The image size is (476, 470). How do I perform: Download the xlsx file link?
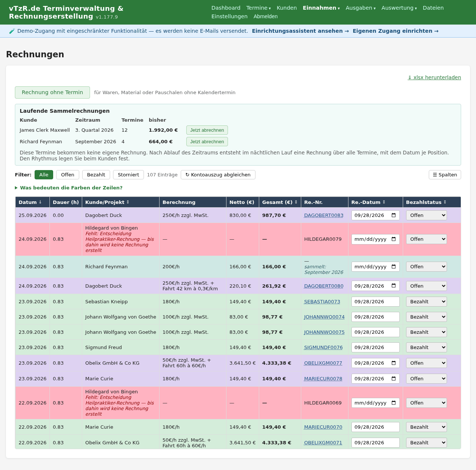tap(434, 77)
